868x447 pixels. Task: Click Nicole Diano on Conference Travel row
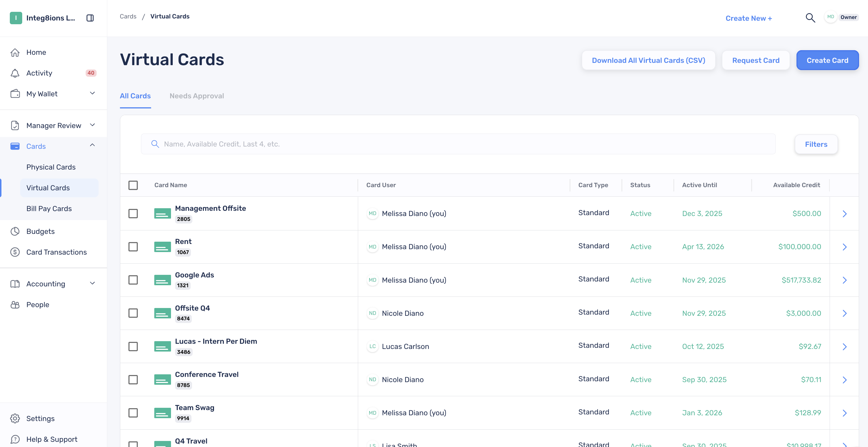pos(403,380)
